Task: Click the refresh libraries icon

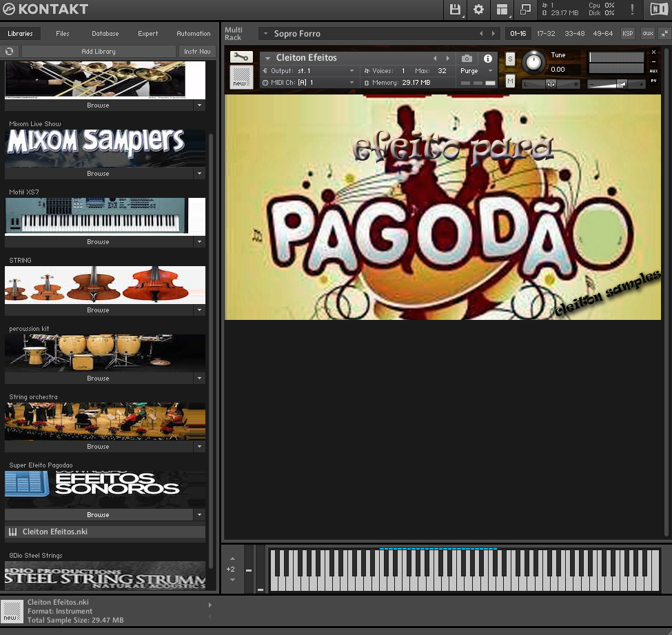Action: point(10,52)
